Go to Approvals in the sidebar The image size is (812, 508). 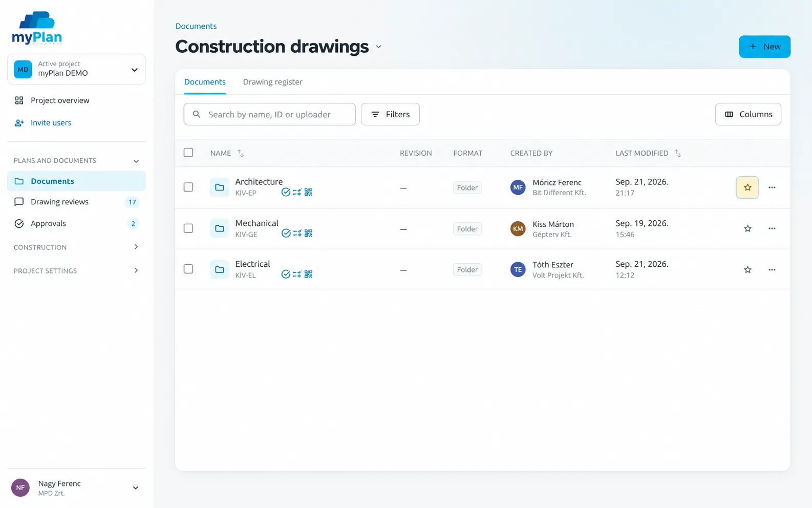point(76,223)
